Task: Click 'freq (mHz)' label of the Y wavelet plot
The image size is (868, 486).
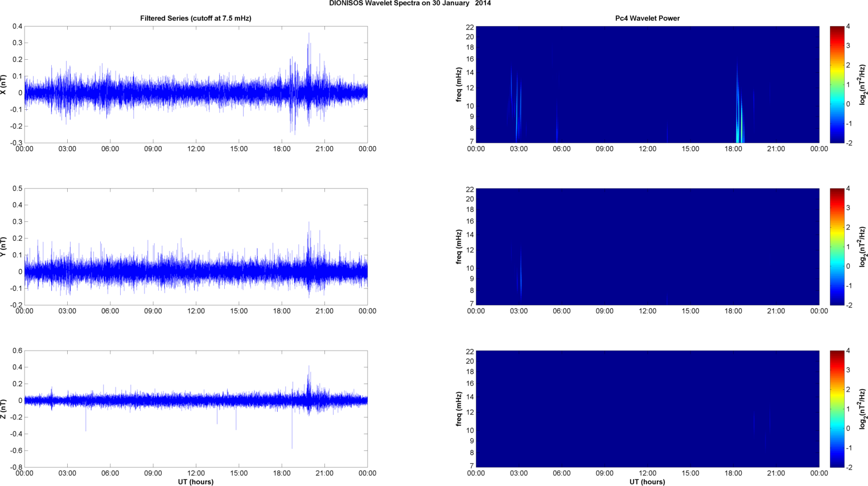Action: (459, 246)
